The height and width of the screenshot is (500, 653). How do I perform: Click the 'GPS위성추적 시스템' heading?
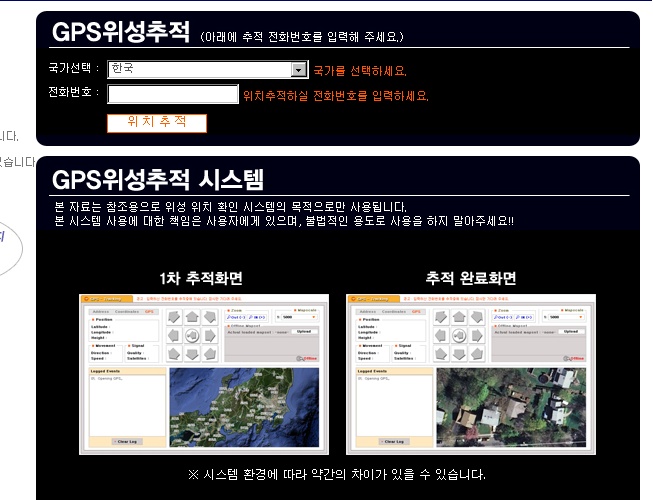(158, 179)
